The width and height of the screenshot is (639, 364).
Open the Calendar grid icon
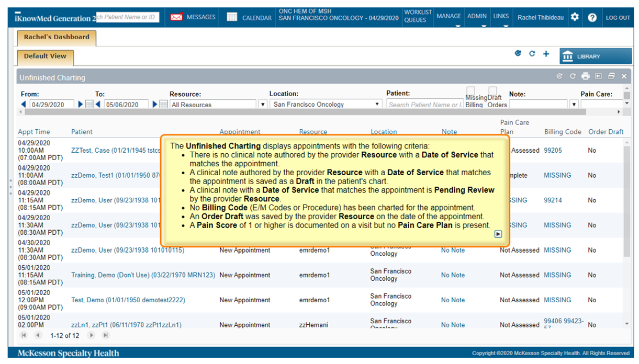coord(232,17)
